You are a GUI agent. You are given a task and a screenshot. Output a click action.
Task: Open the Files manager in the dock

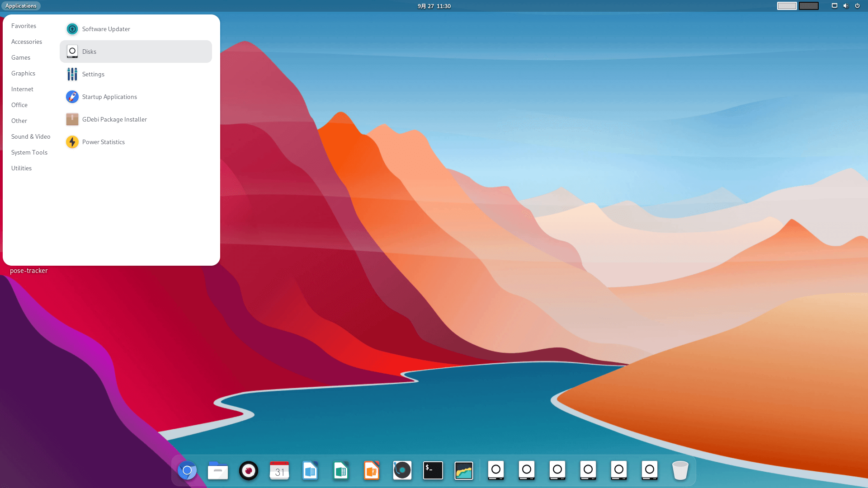[218, 470]
